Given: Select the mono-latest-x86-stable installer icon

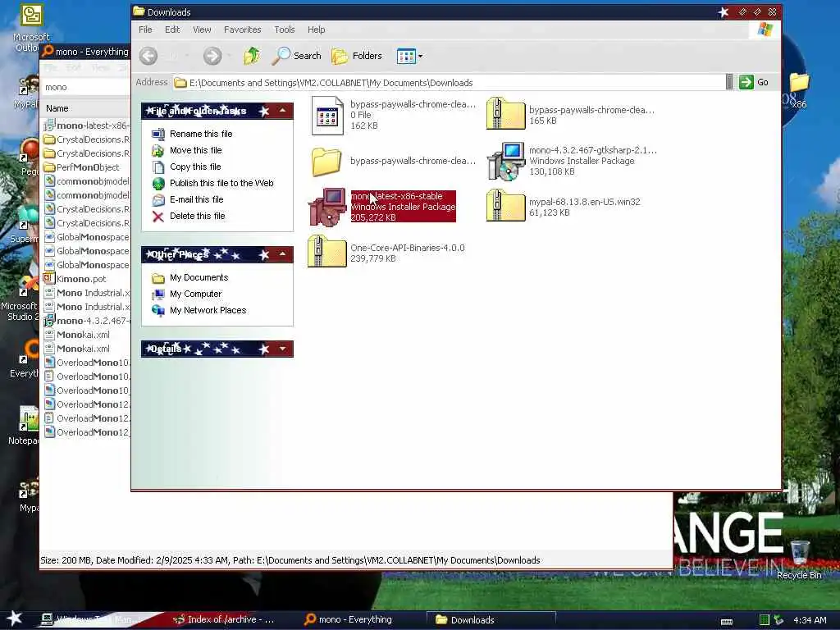Looking at the screenshot, I should 327,208.
